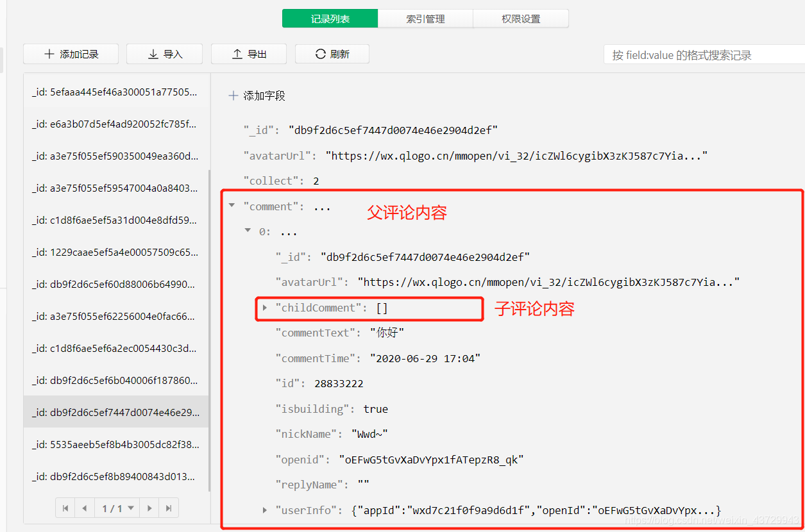Select record _id: a3e75f055ef59547004a0a8403...
The image size is (805, 532).
tap(115, 188)
